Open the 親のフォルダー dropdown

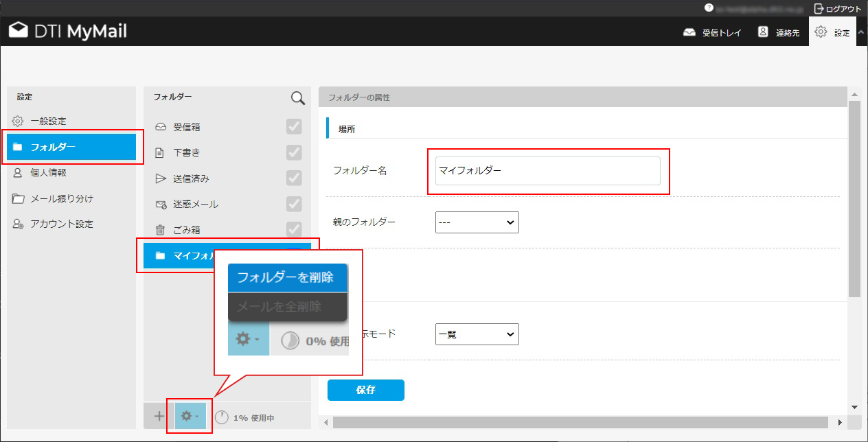click(x=477, y=222)
